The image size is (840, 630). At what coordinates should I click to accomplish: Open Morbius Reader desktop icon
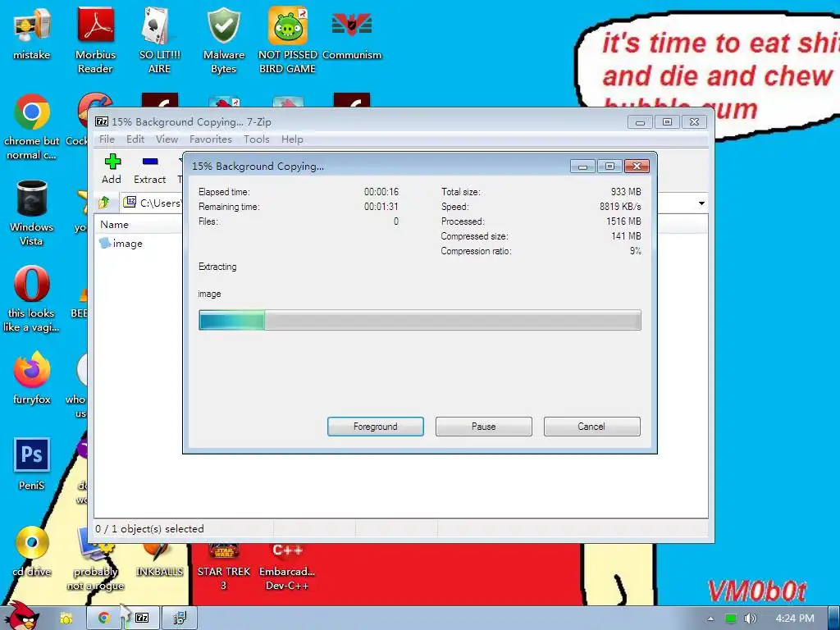click(95, 40)
